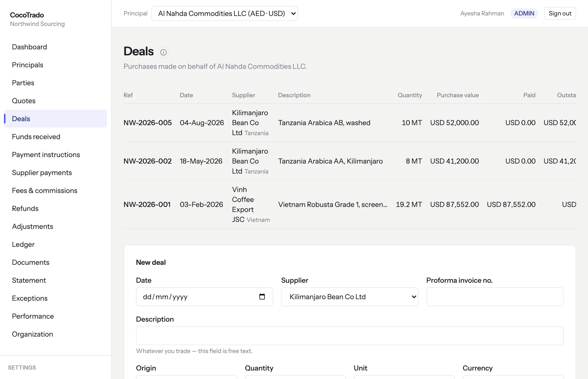Viewport: 588px width, 379px height.
Task: Focus the Description text field
Action: tap(350, 336)
